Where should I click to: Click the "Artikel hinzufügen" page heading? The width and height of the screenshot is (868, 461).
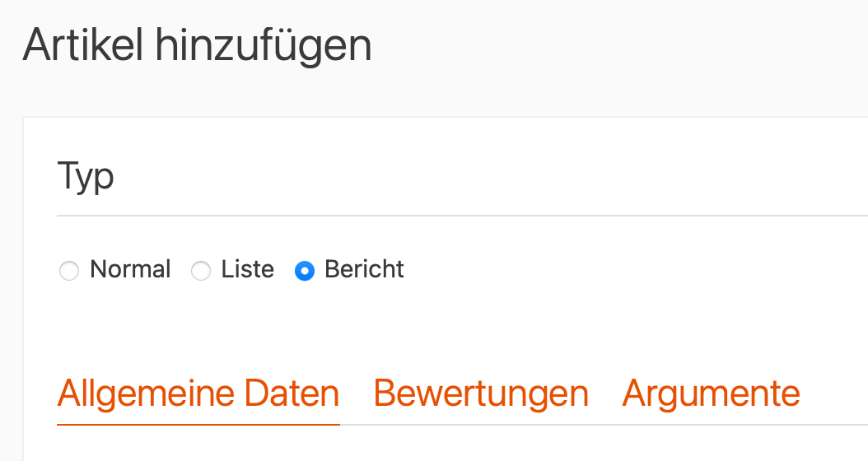pos(197,46)
